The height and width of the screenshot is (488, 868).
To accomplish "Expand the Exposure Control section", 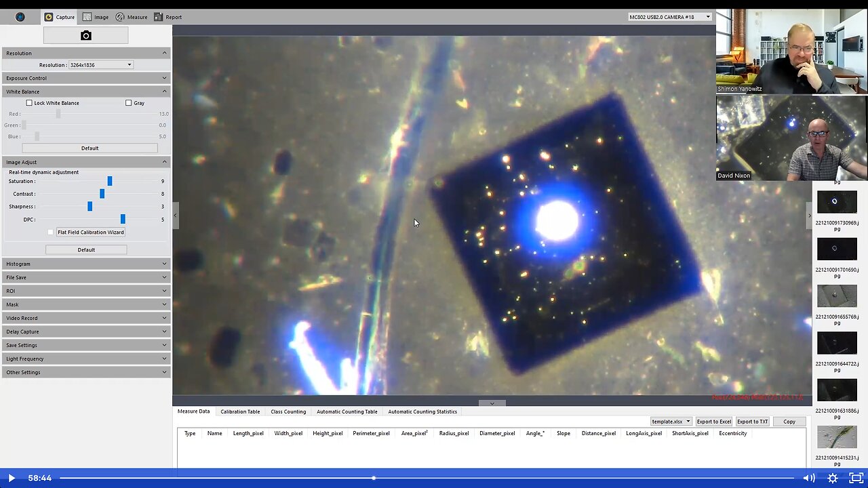I will click(x=85, y=78).
